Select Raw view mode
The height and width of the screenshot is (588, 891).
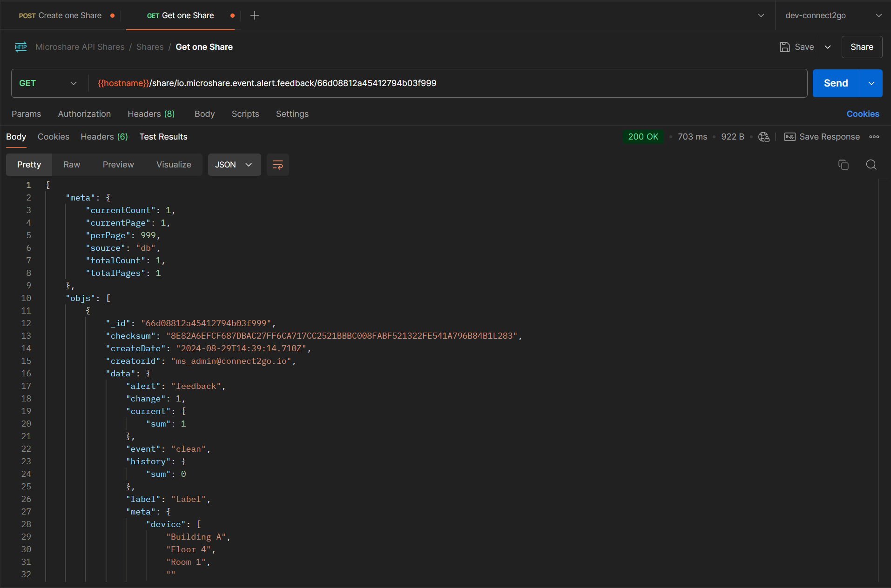coord(72,165)
